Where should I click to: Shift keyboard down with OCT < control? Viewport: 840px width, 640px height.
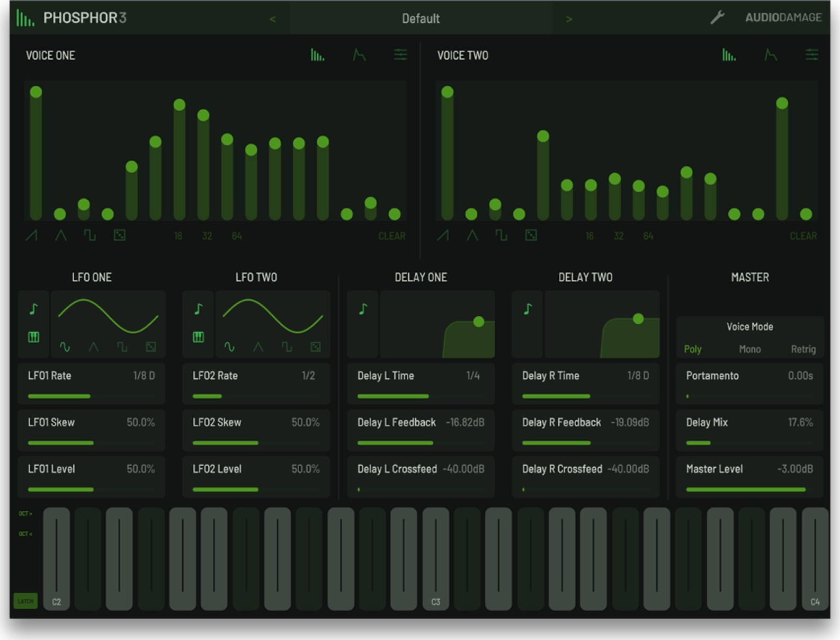[25, 534]
